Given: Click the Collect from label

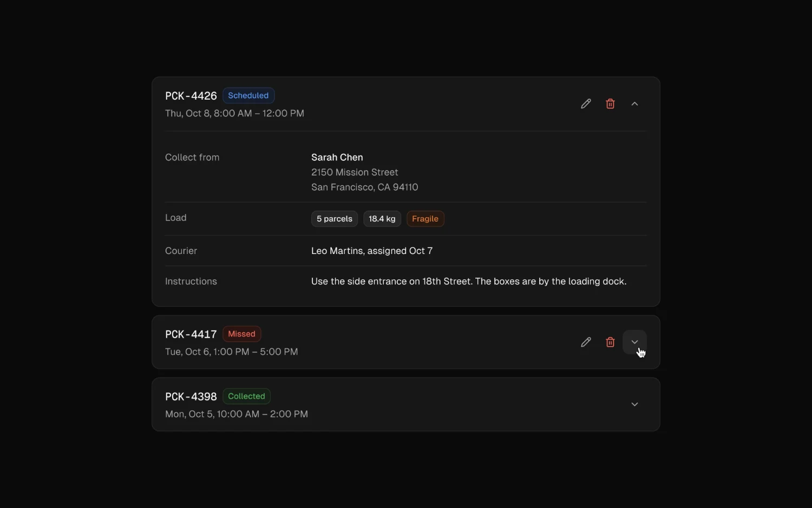Looking at the screenshot, I should 192,158.
